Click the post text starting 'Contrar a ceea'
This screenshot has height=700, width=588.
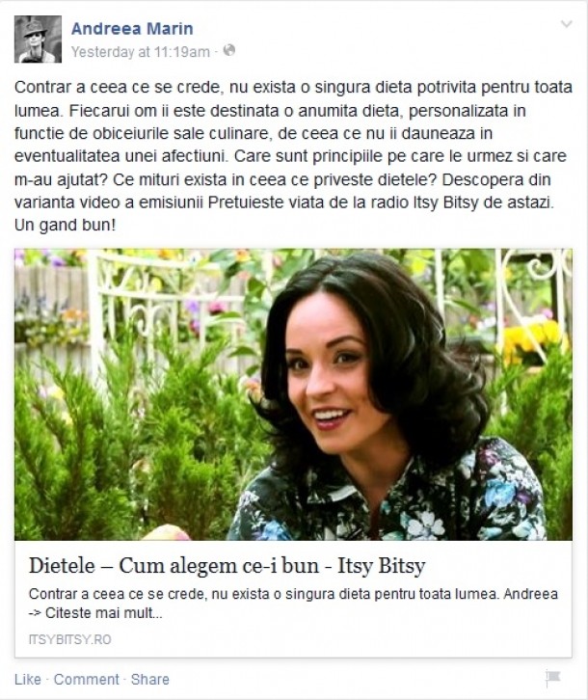pyautogui.click(x=293, y=156)
